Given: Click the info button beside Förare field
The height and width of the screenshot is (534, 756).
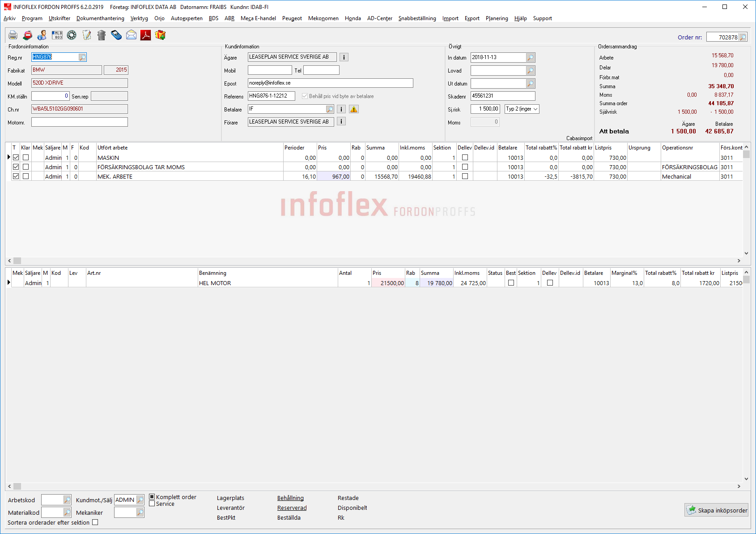Looking at the screenshot, I should click(x=341, y=121).
